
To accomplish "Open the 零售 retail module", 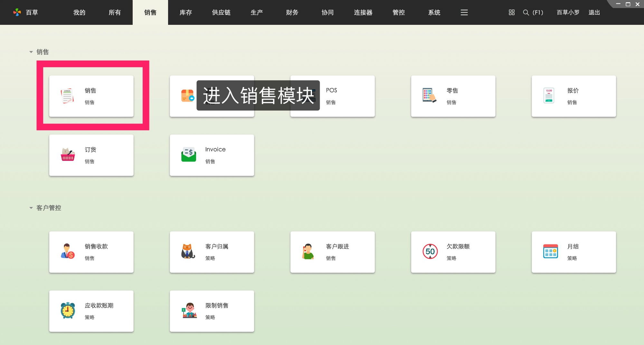I will click(x=453, y=96).
